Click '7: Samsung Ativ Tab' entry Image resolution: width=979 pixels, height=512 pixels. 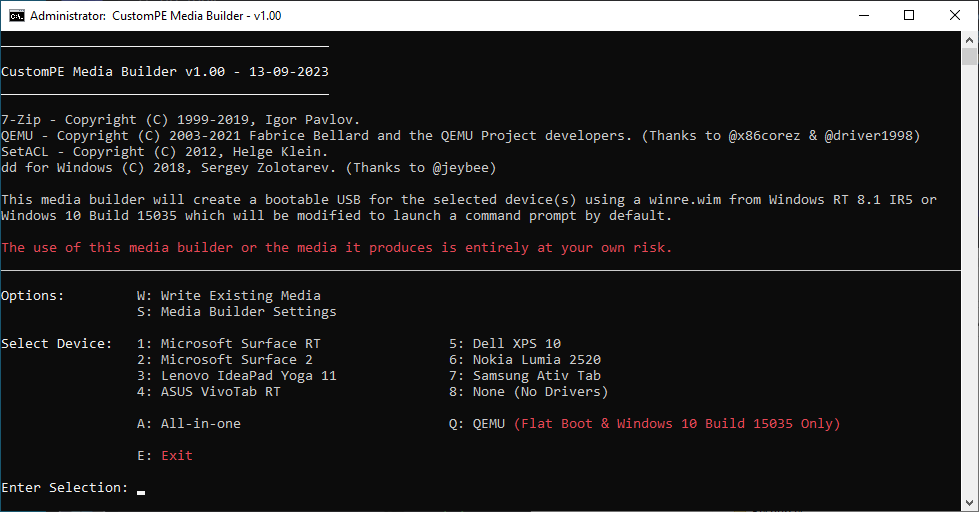(524, 376)
